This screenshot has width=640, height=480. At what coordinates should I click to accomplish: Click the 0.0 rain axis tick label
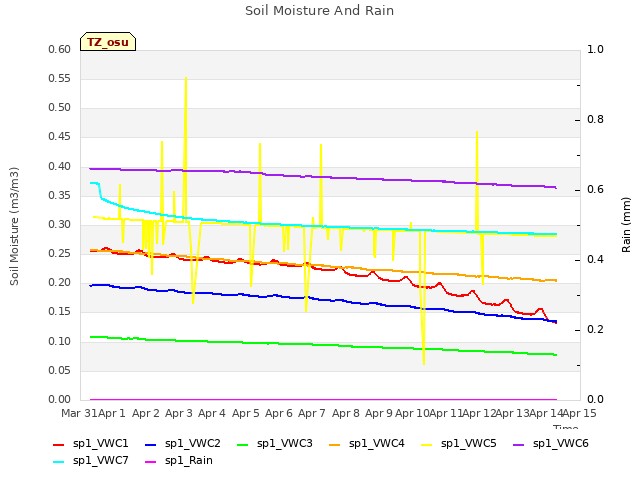595,400
